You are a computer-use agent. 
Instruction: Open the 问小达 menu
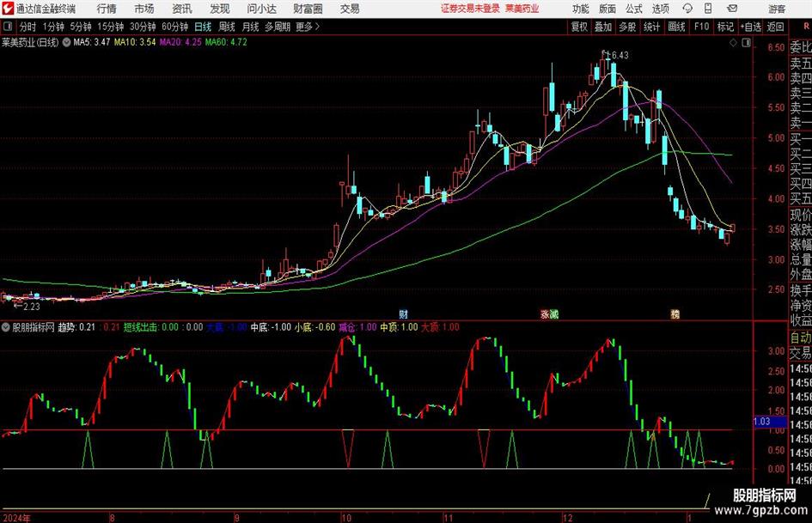pyautogui.click(x=261, y=9)
